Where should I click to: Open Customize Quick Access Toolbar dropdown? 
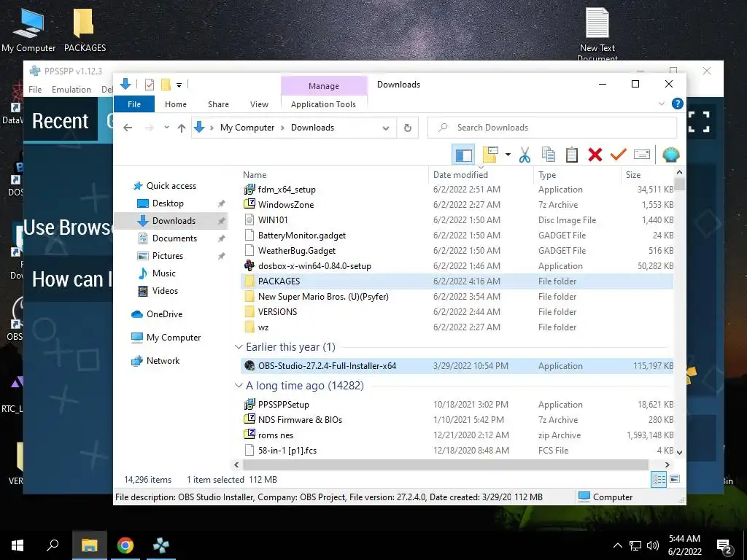pos(179,85)
